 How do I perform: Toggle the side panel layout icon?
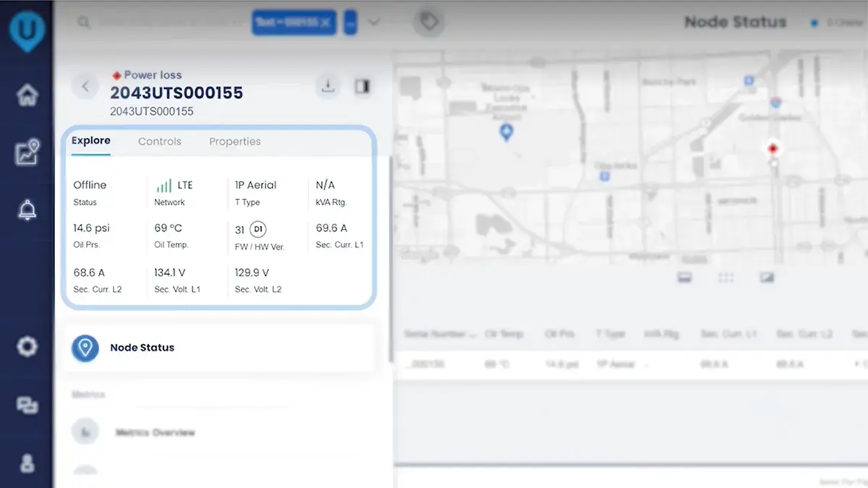(x=362, y=87)
